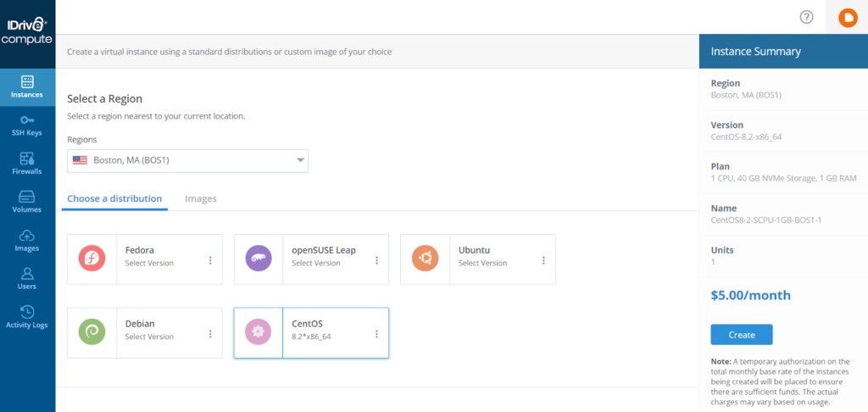The width and height of the screenshot is (868, 412).
Task: Select the Ubuntu distribution logo
Action: (x=426, y=259)
